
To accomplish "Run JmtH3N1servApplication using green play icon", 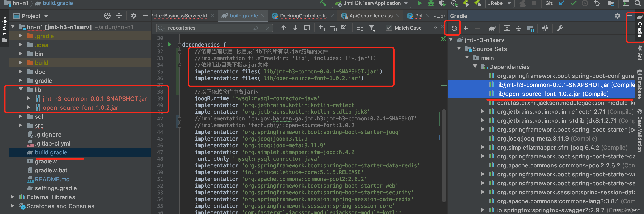I will (x=420, y=4).
